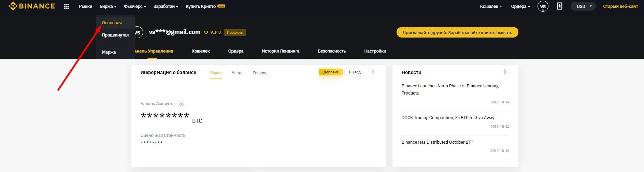Expand the Кошелек header dropdown
The image size is (644, 172).
point(491,6)
